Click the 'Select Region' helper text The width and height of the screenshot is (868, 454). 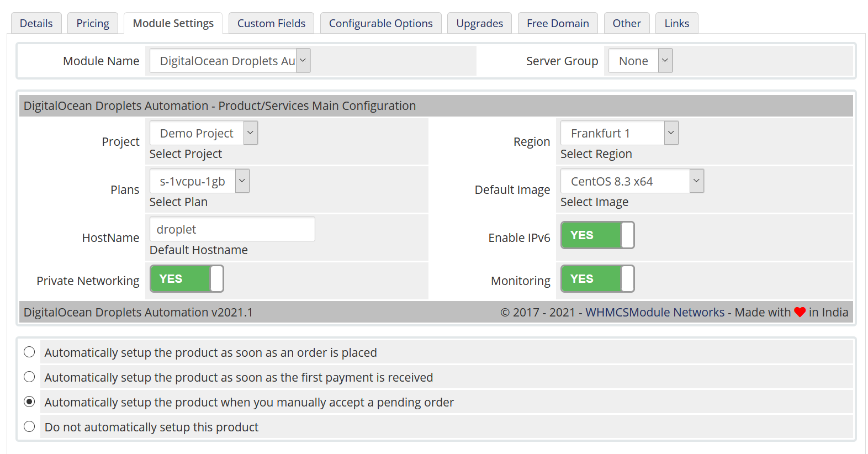pyautogui.click(x=596, y=154)
